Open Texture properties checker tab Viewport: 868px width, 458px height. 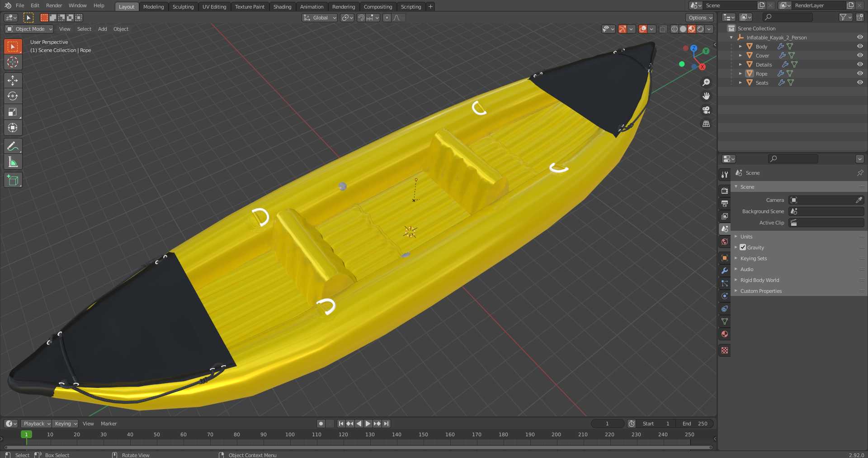coord(725,350)
